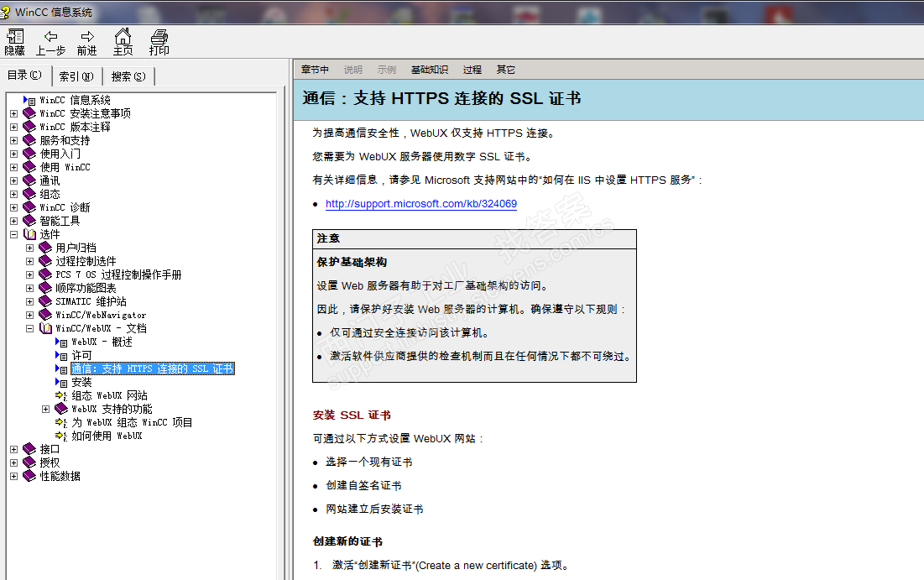Switch to the 目录 (C) tab
924x580 pixels.
pos(24,76)
